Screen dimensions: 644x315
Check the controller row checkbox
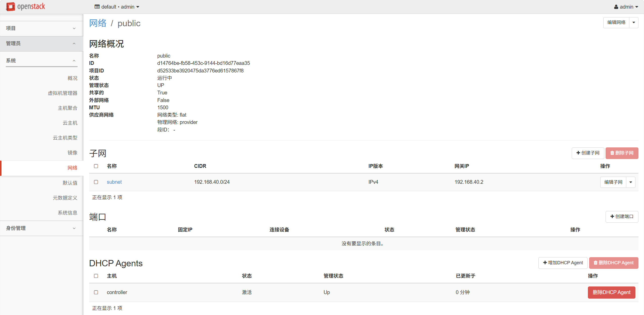96,292
